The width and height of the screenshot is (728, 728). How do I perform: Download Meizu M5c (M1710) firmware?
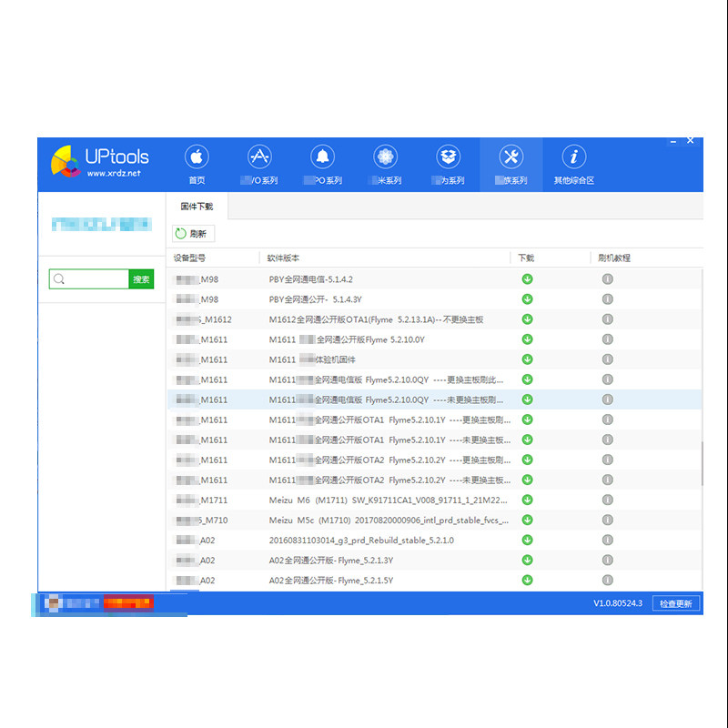pos(527,520)
